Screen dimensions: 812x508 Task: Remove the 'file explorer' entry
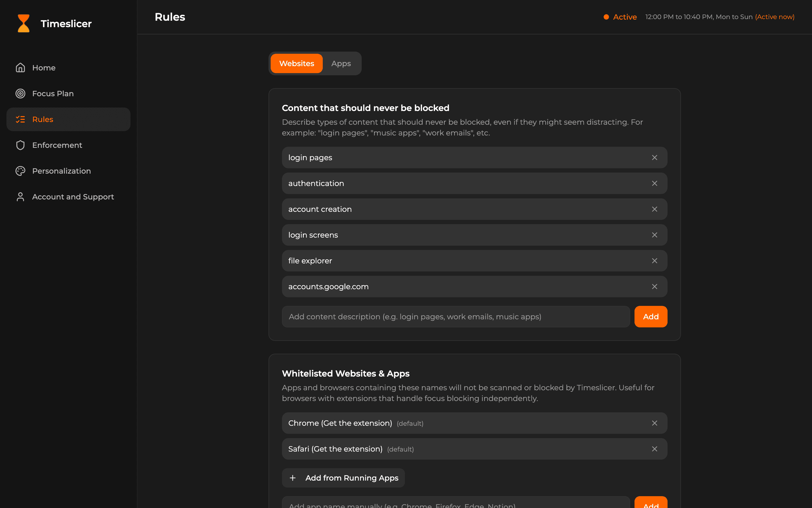(x=654, y=261)
